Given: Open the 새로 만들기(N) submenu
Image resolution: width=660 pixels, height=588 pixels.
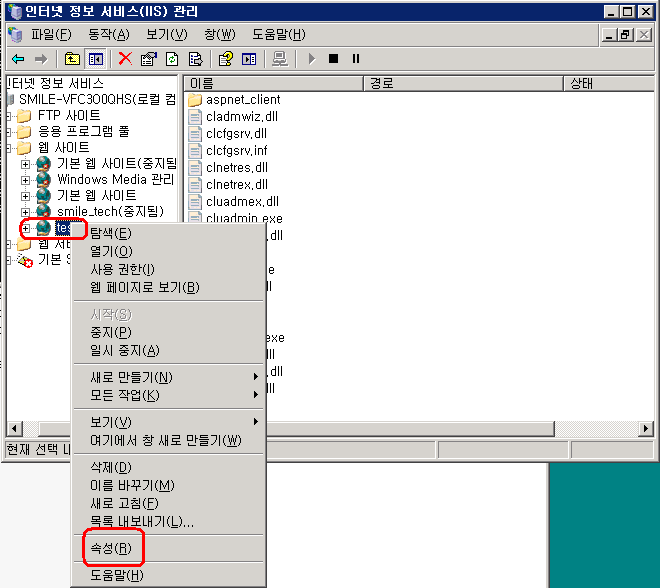Looking at the screenshot, I should coord(168,377).
